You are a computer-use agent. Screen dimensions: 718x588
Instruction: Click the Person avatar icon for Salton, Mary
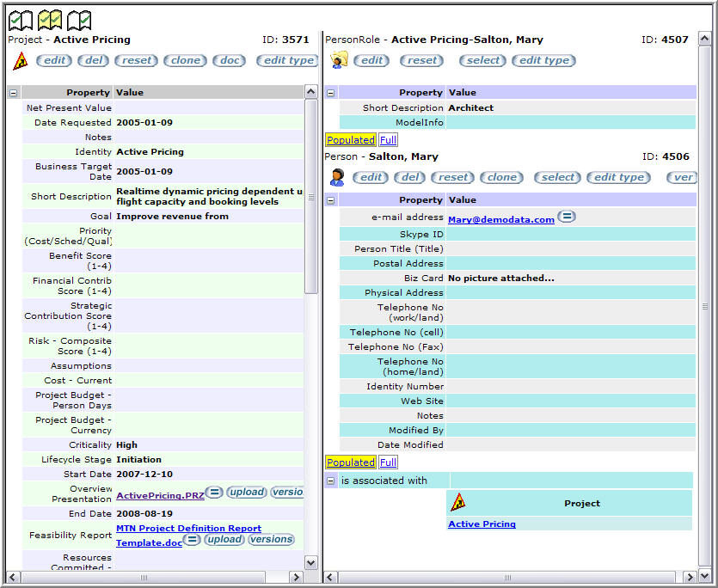(x=338, y=177)
